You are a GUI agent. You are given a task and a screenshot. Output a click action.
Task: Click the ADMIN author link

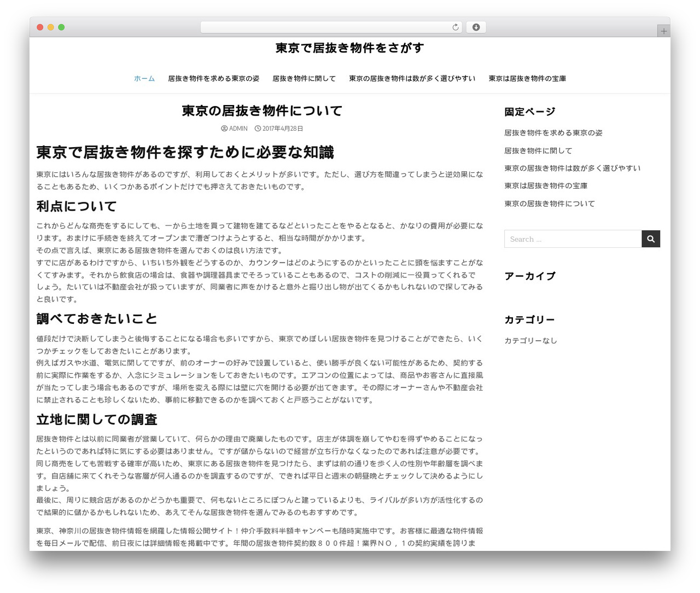coord(238,129)
